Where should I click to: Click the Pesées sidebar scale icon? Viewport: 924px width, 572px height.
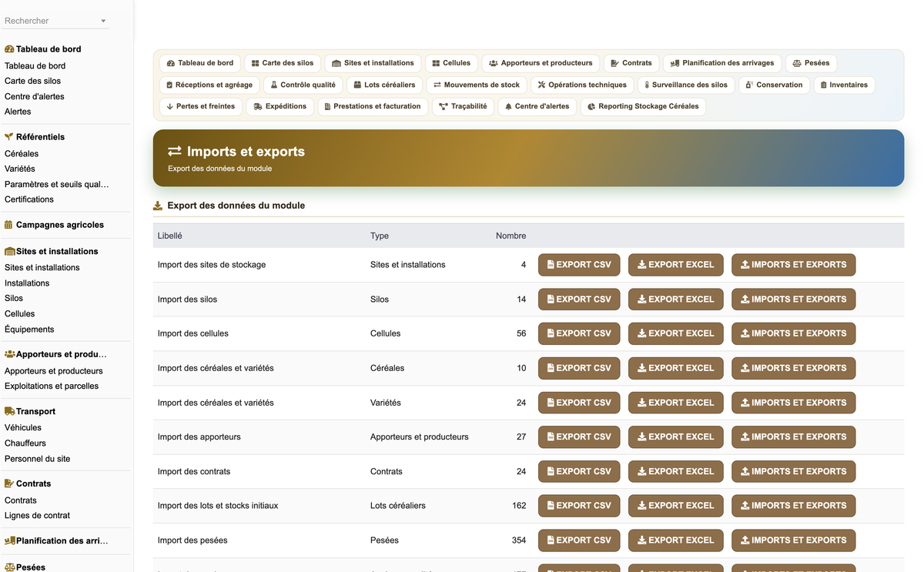tap(10, 567)
